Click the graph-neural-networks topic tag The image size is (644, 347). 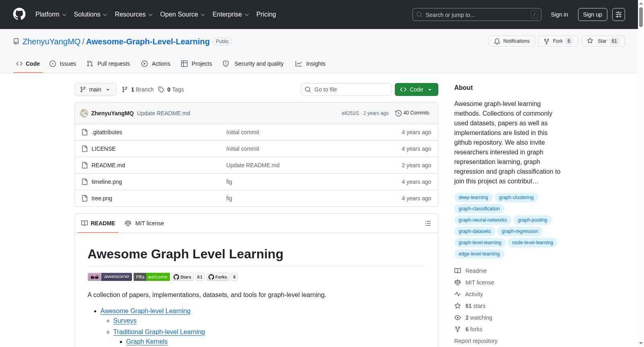(483, 220)
